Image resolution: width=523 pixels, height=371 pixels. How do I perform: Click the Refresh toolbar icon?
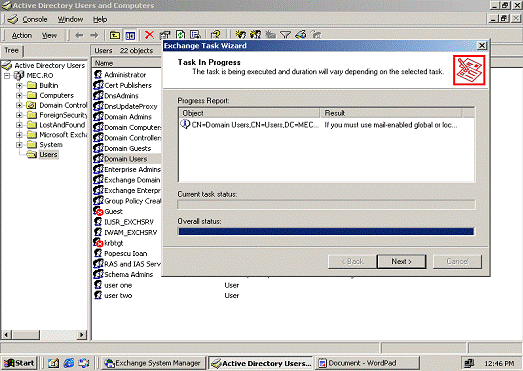(180, 35)
